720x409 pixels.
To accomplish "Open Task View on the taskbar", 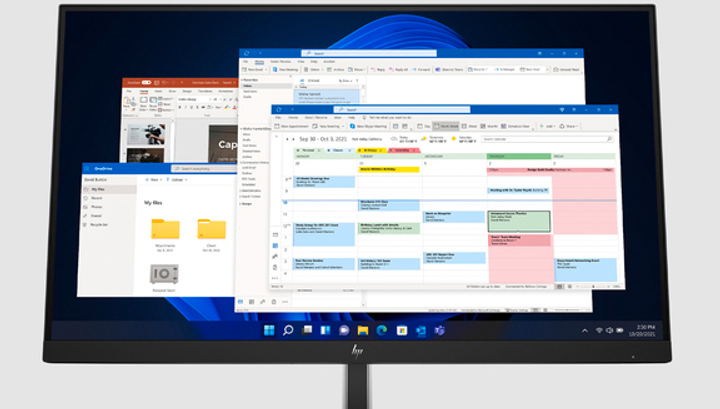I will coord(307,330).
